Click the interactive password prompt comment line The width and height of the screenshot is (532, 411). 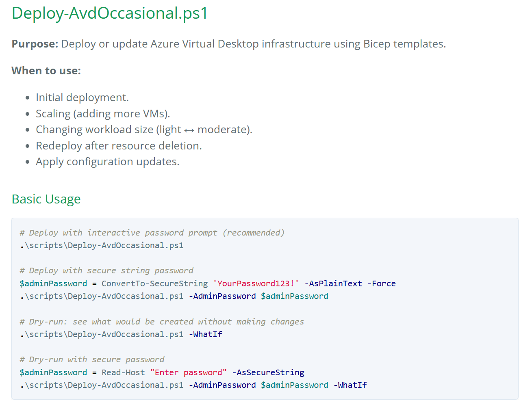(152, 232)
